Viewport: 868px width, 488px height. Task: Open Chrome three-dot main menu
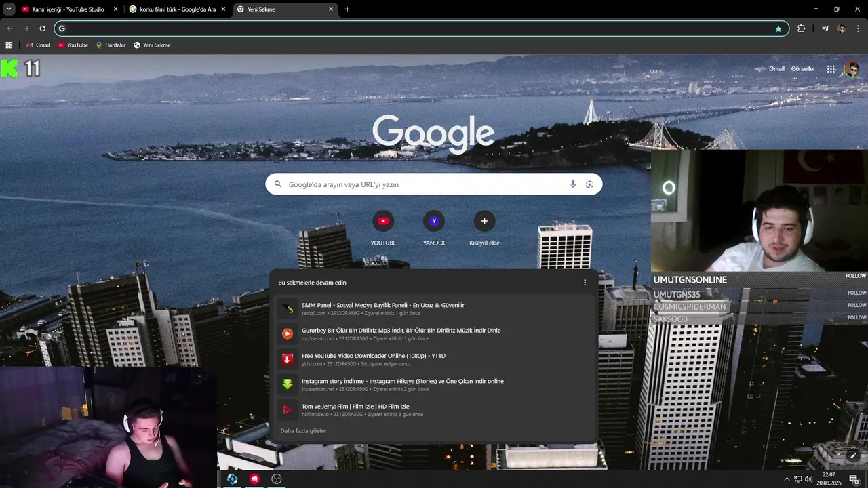click(x=859, y=28)
